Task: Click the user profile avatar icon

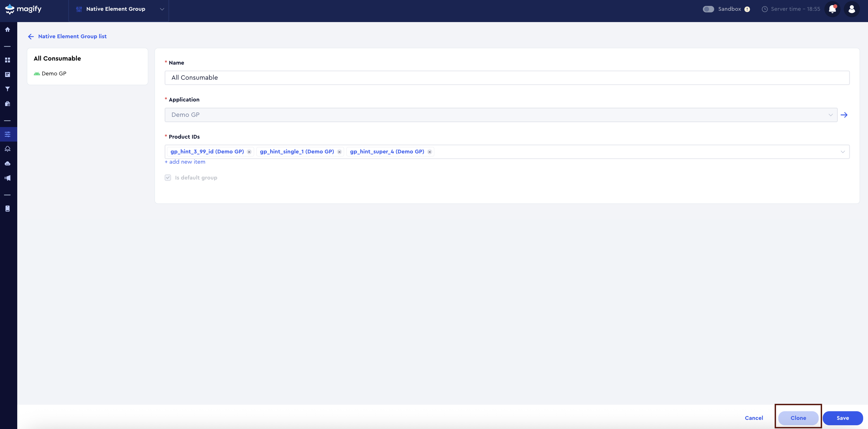Action: point(852,9)
